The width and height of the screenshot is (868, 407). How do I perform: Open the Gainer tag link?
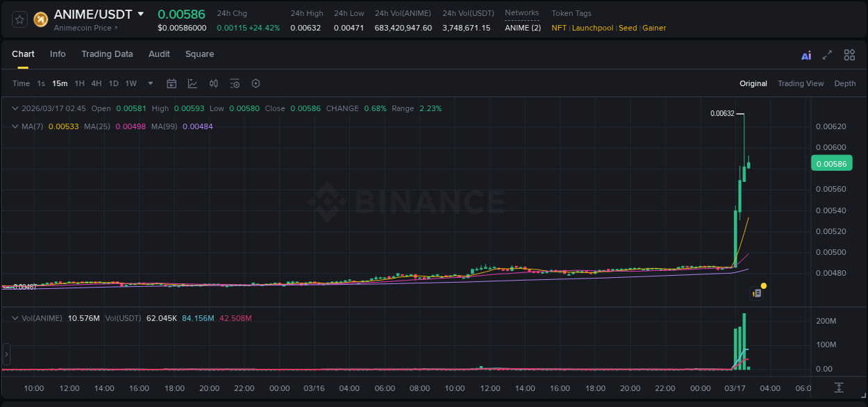point(654,28)
